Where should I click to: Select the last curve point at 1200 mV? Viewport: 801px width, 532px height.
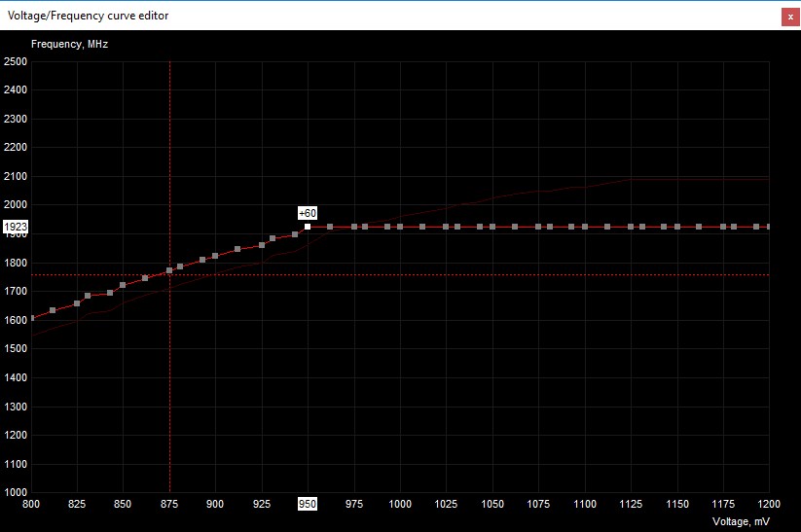tap(768, 227)
